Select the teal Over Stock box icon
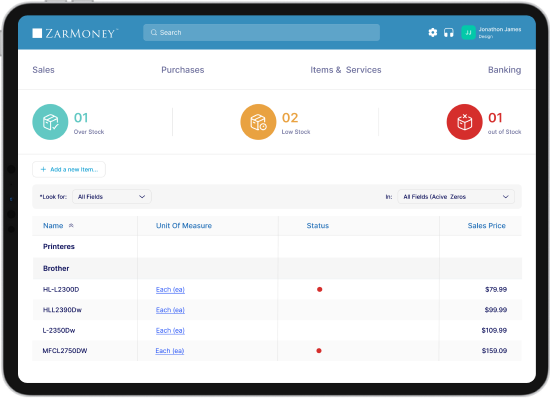The height and width of the screenshot is (398, 550). (50, 122)
